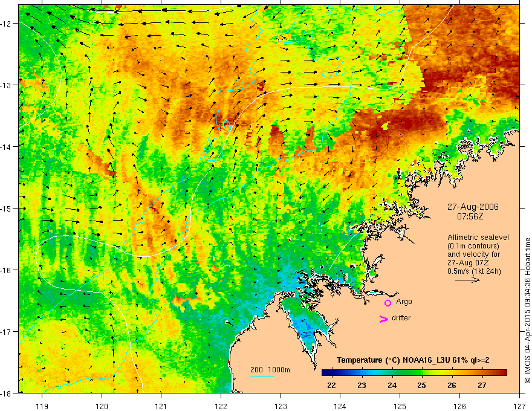The image size is (532, 411).
Task: Click the '(0.1m contours)' text
Action: tap(473, 246)
